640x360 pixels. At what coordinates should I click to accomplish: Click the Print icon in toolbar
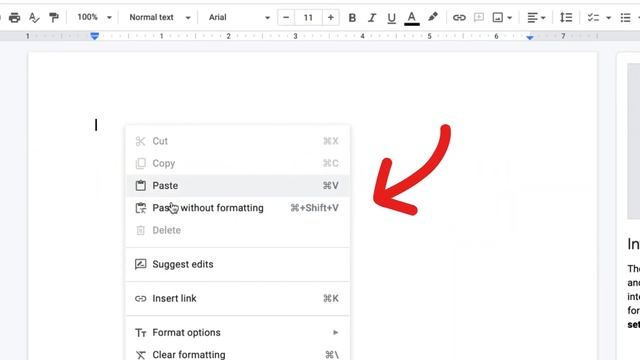pyautogui.click(x=14, y=18)
